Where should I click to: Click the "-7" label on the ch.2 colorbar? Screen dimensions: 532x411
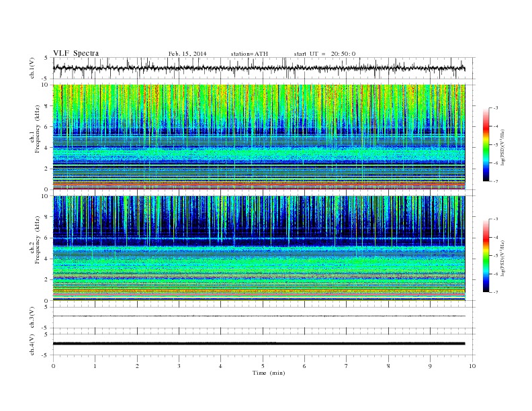(x=495, y=292)
